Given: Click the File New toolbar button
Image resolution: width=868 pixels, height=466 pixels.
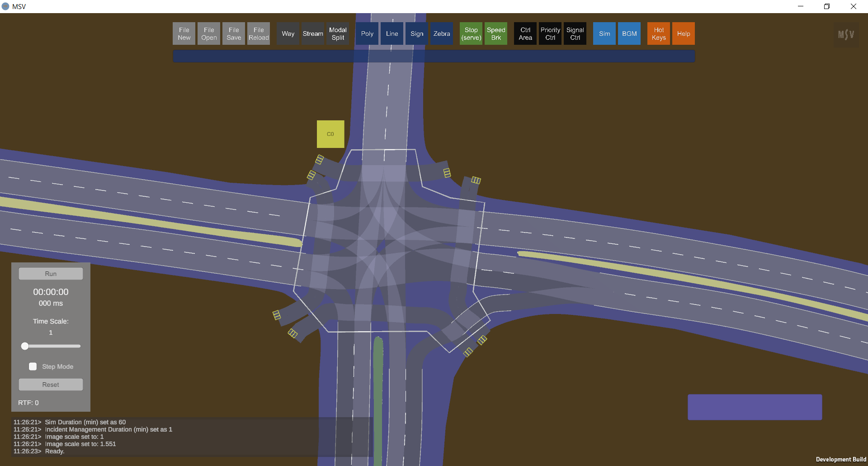Looking at the screenshot, I should point(184,33).
